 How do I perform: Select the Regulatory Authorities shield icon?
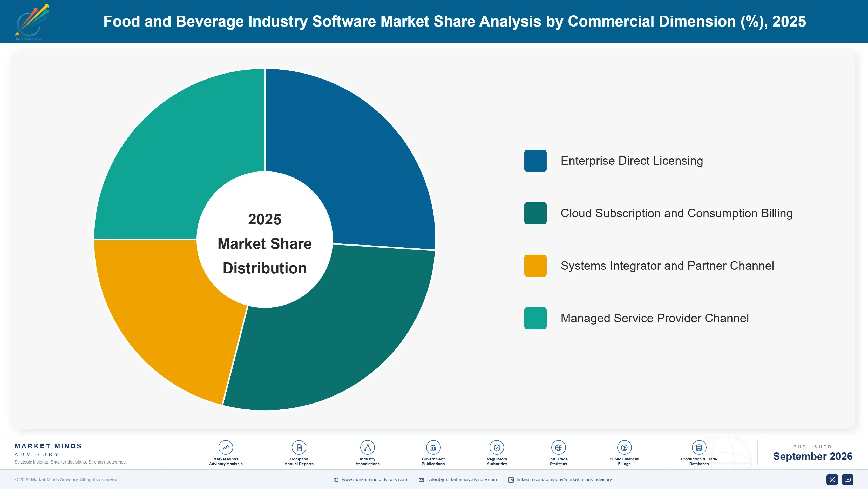coord(497,447)
